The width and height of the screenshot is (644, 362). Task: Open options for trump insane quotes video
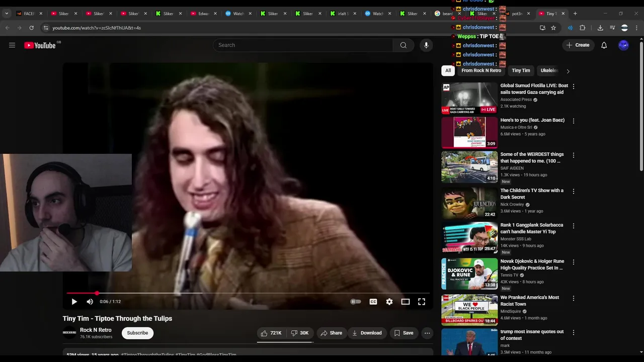tap(573, 333)
